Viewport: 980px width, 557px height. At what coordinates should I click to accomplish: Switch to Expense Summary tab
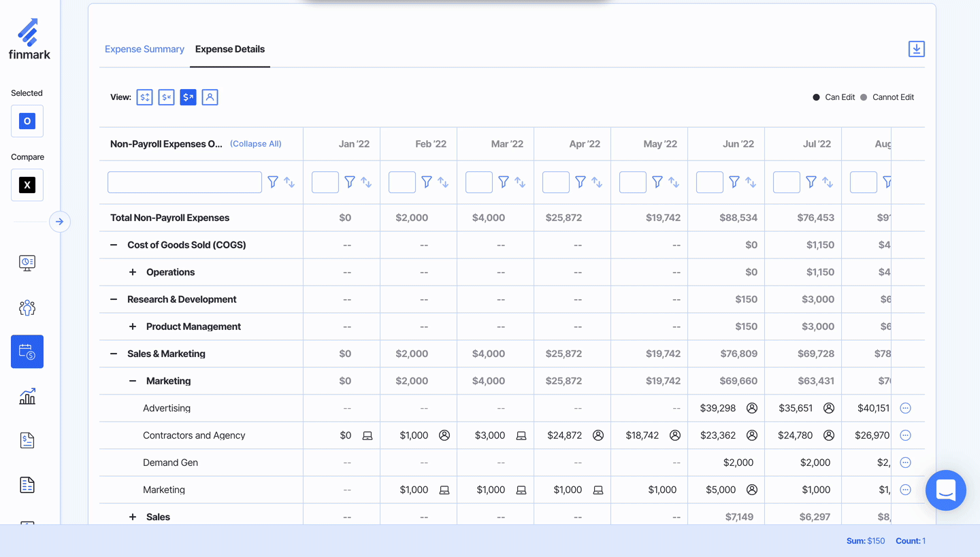144,49
